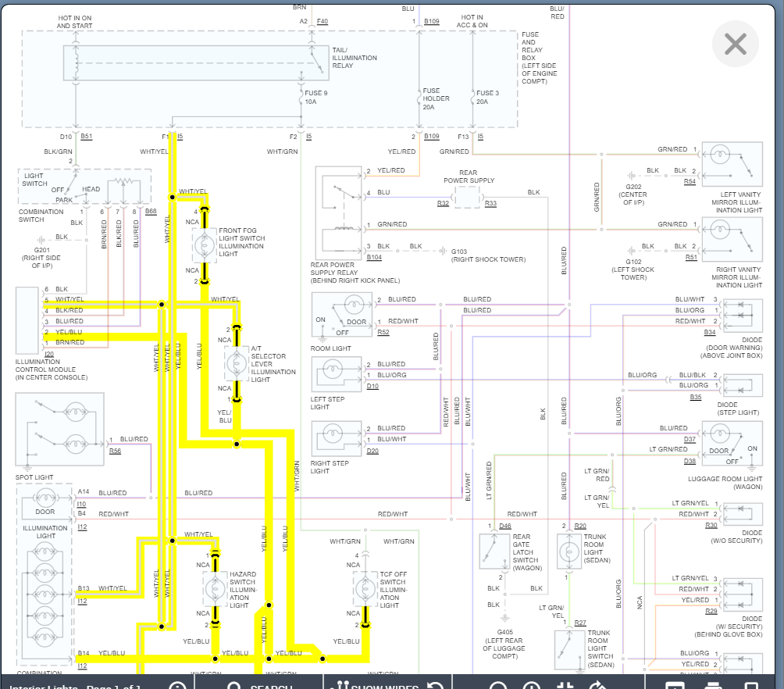
Task: Open connector R54 near vanity mirror
Action: point(690,181)
